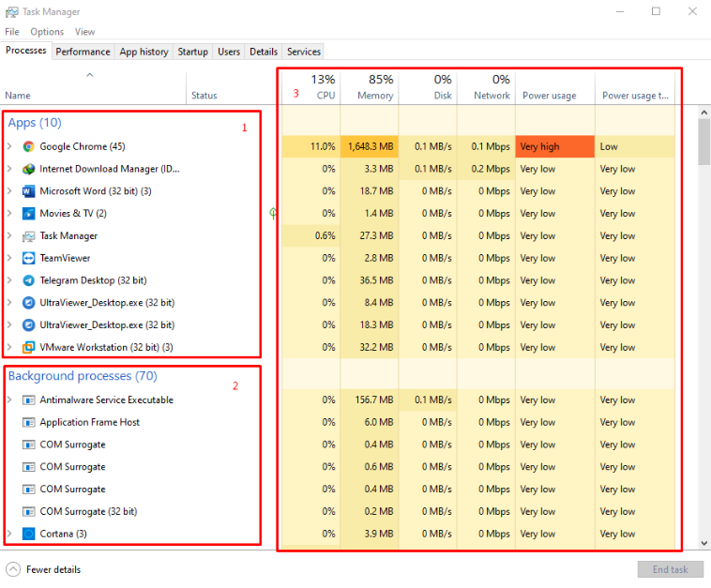The height and width of the screenshot is (588, 711).
Task: Switch to the Performance tab
Action: pyautogui.click(x=83, y=52)
